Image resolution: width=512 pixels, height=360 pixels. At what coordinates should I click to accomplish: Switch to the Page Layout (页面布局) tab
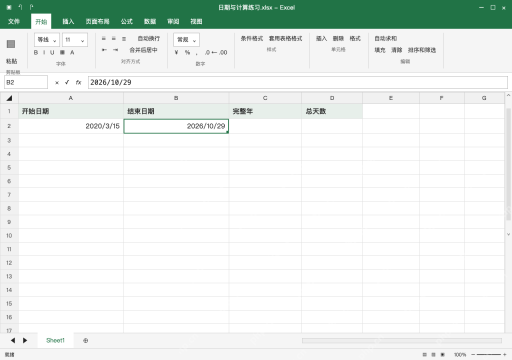pyautogui.click(x=97, y=22)
